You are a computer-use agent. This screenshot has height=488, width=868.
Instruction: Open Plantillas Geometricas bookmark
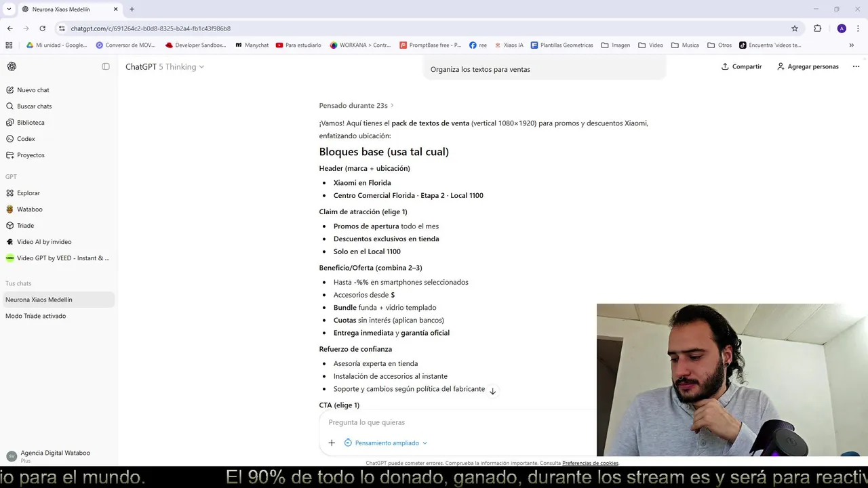tap(561, 45)
